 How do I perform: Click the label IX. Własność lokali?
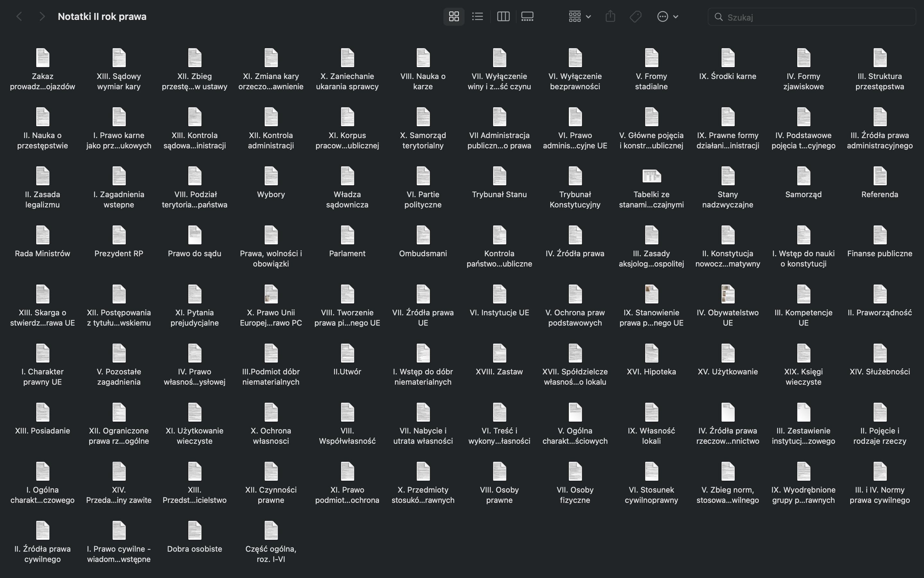(x=651, y=435)
